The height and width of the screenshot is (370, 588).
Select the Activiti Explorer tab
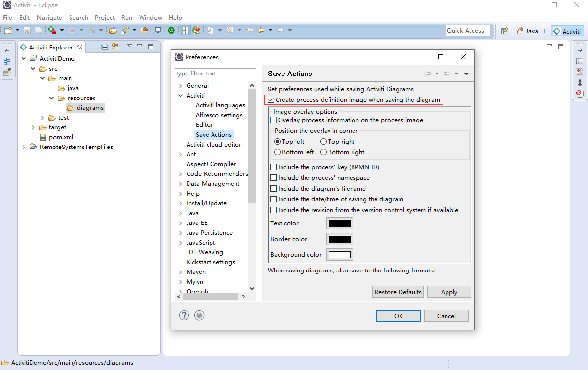click(x=51, y=47)
